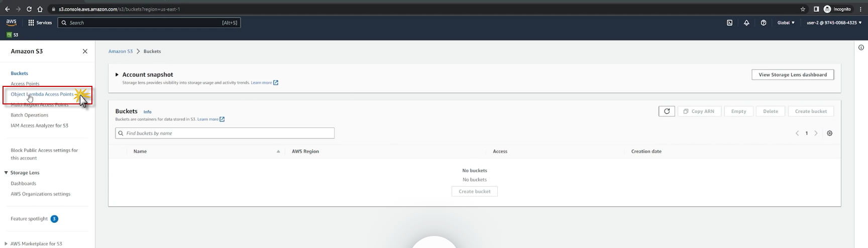Viewport: 868px width, 248px height.
Task: Bookmark this page with the star icon
Action: (x=803, y=9)
